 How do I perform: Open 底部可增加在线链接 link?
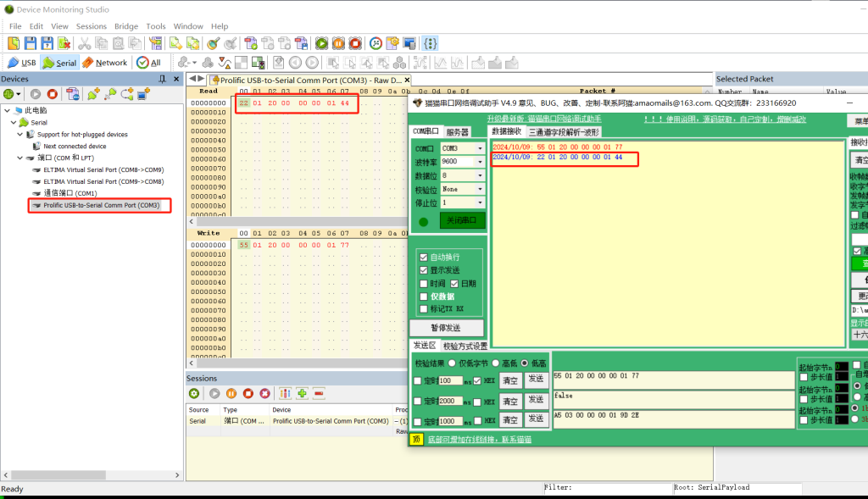tap(480, 439)
